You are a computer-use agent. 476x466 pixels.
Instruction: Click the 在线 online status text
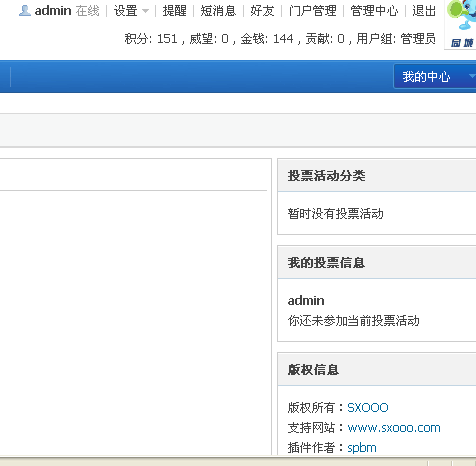(x=88, y=11)
